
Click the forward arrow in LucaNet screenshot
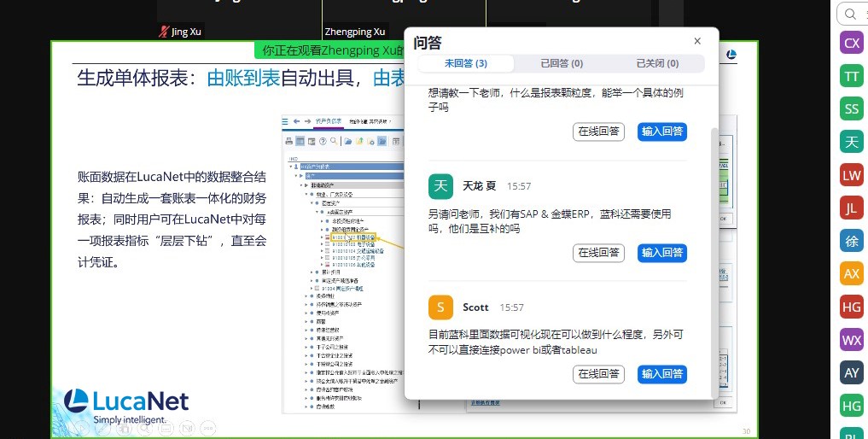308,121
